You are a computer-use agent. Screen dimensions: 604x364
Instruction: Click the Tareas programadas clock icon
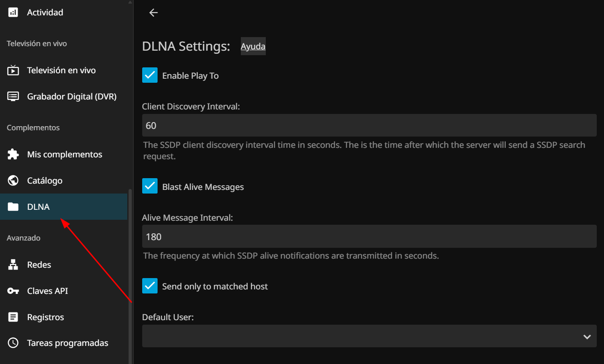[x=13, y=343]
